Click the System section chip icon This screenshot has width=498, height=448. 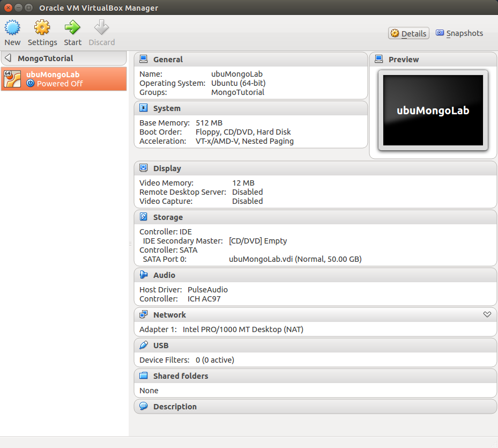click(x=144, y=108)
